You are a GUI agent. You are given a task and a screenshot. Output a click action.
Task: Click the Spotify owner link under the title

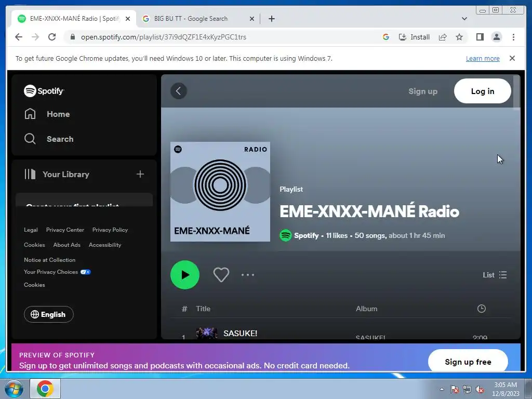(307, 235)
